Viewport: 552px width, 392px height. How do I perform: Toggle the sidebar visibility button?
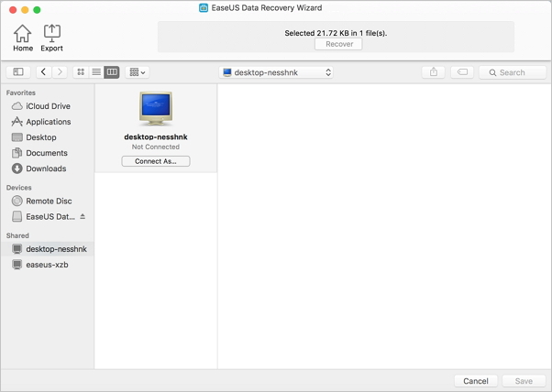18,72
